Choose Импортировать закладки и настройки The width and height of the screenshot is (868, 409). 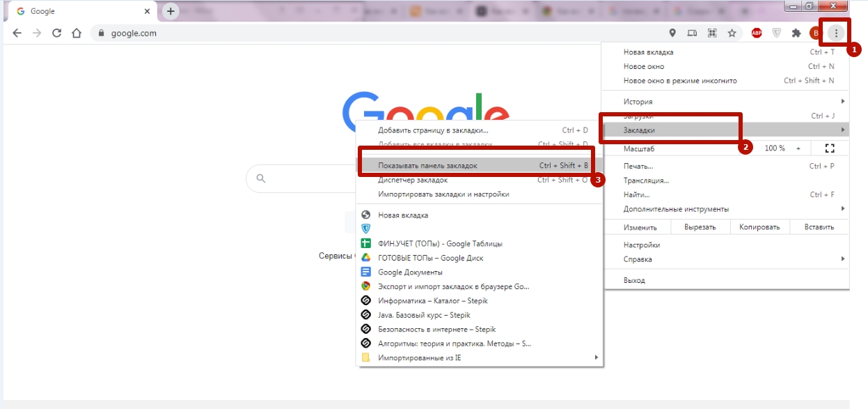tap(480, 194)
